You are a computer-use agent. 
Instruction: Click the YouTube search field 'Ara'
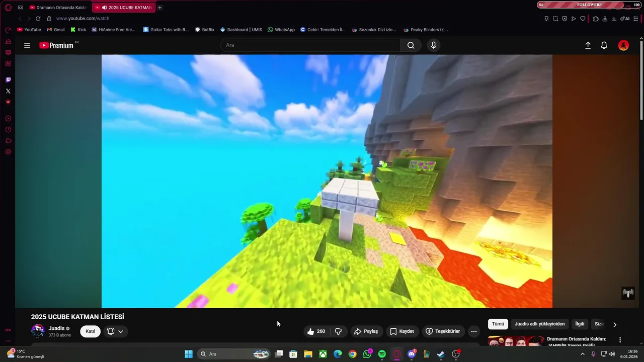(310, 45)
